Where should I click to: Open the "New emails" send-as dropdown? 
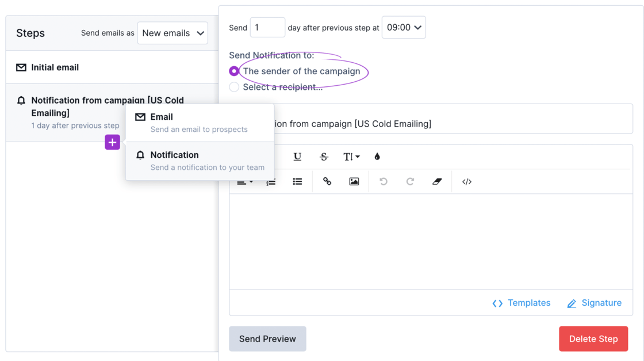[x=172, y=33]
